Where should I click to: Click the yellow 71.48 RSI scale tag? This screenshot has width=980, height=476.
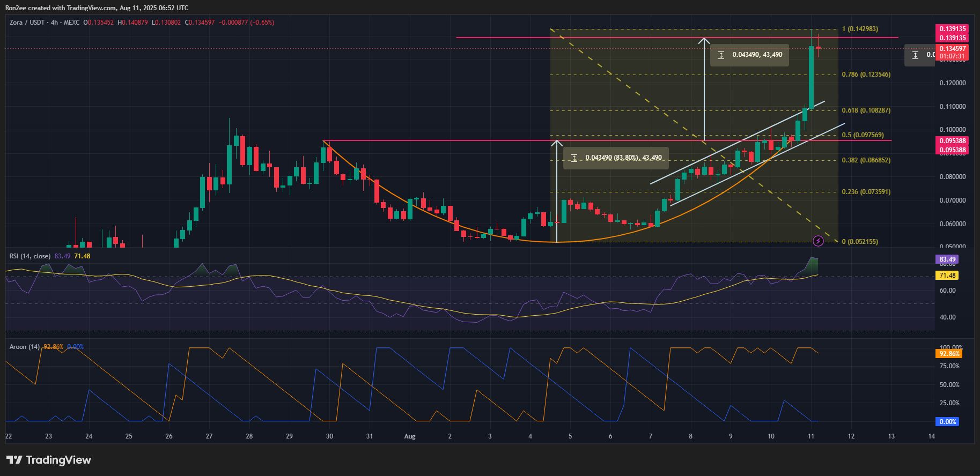pyautogui.click(x=947, y=276)
